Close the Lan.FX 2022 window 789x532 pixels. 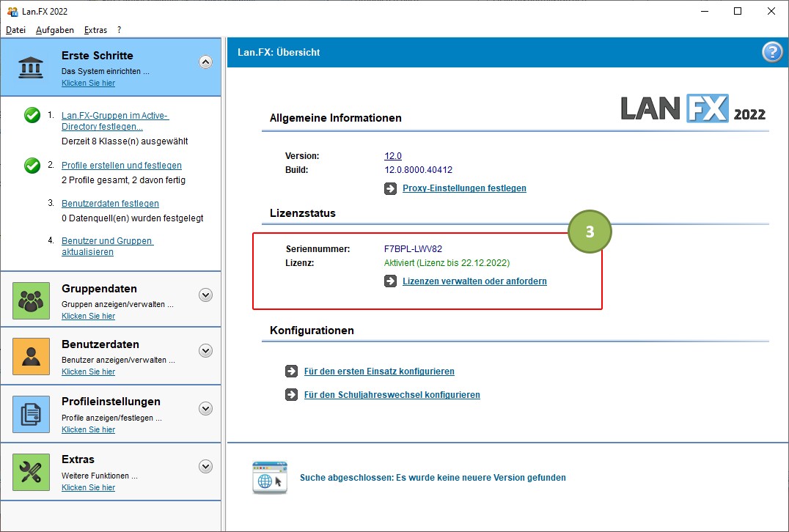tap(771, 11)
